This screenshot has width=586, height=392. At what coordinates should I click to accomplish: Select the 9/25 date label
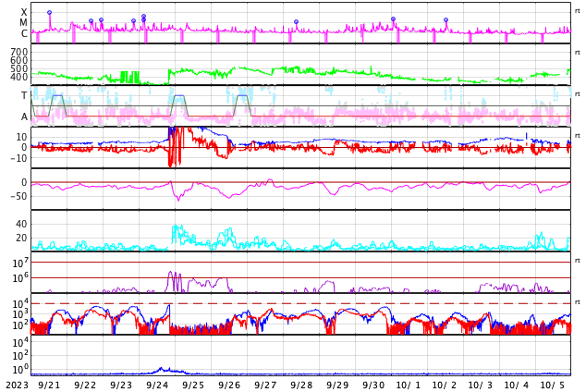click(x=193, y=386)
